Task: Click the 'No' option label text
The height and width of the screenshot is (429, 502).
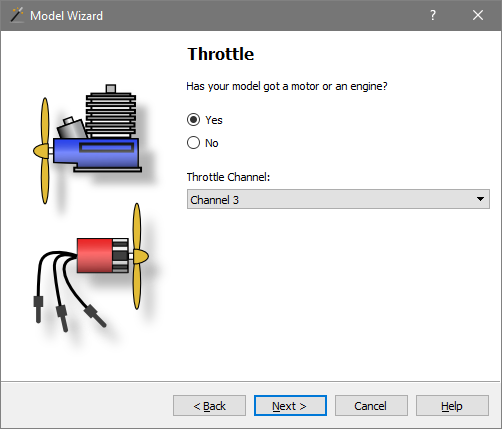Action: pyautogui.click(x=212, y=143)
